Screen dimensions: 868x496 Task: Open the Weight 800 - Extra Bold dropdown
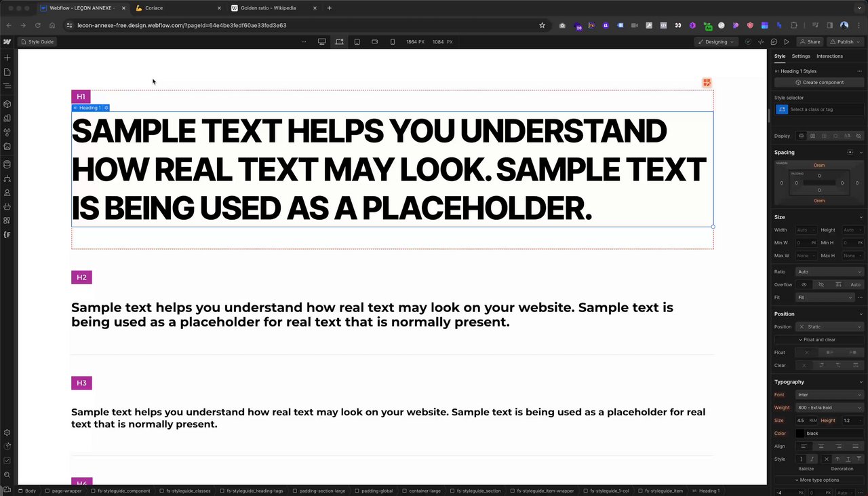[x=830, y=407]
